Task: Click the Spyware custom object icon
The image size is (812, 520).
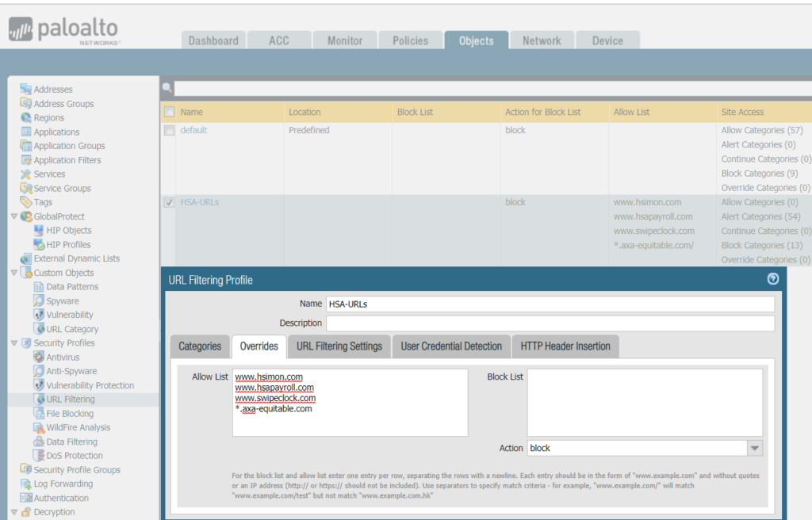Action: click(38, 300)
